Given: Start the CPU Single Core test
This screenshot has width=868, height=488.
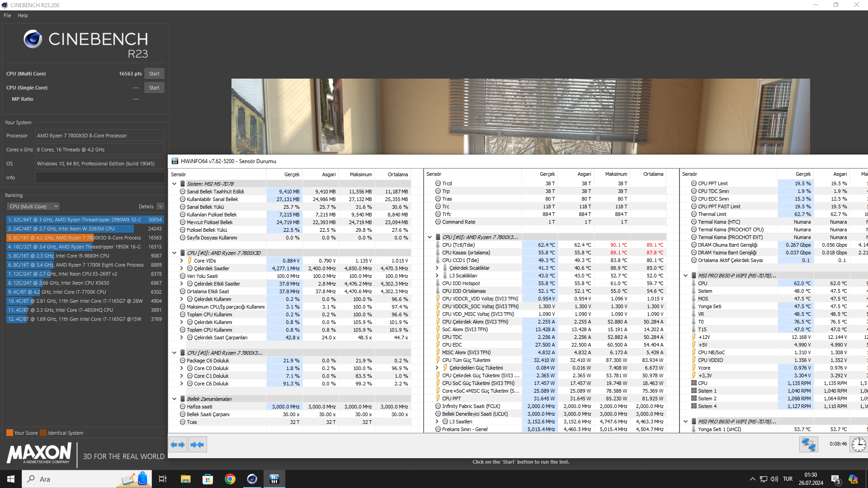Looking at the screenshot, I should (x=154, y=88).
